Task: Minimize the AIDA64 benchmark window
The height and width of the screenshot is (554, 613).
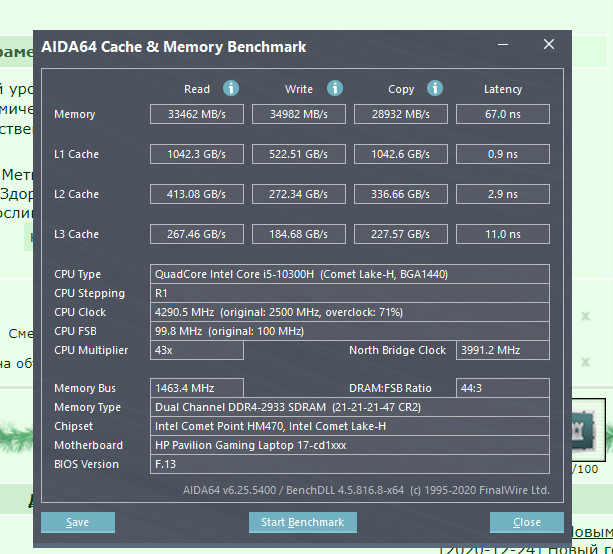Action: point(503,45)
